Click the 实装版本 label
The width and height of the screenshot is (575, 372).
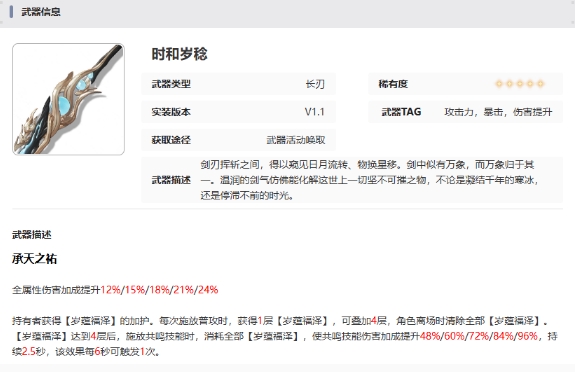[x=171, y=112]
